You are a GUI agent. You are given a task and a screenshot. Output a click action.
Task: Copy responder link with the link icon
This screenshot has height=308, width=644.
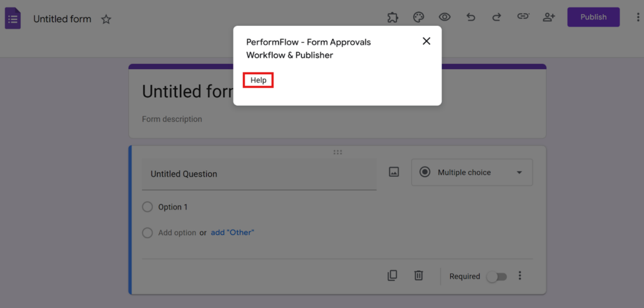[x=523, y=18]
